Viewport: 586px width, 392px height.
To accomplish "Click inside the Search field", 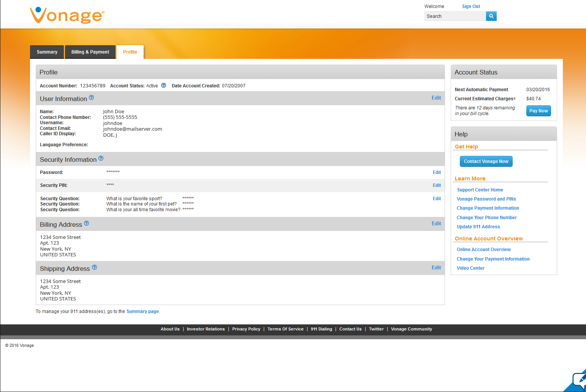I will point(455,16).
